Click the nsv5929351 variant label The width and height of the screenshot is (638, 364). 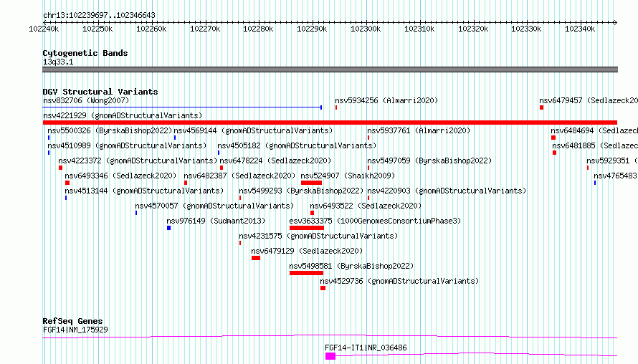612,161
